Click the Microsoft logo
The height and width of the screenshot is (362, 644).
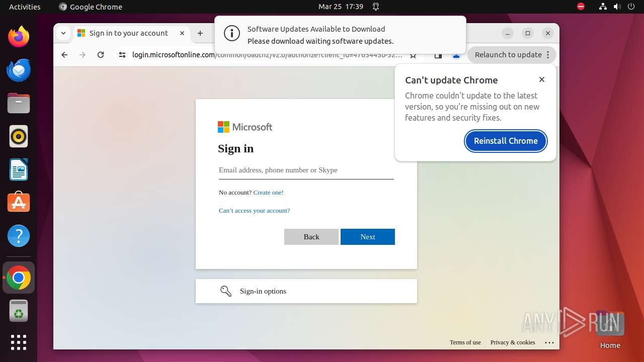245,127
